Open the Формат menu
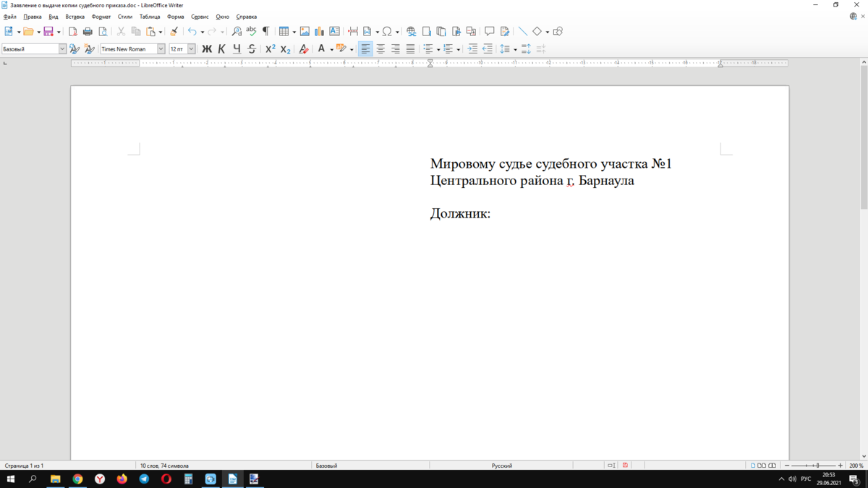The width and height of the screenshot is (868, 488). click(x=101, y=17)
